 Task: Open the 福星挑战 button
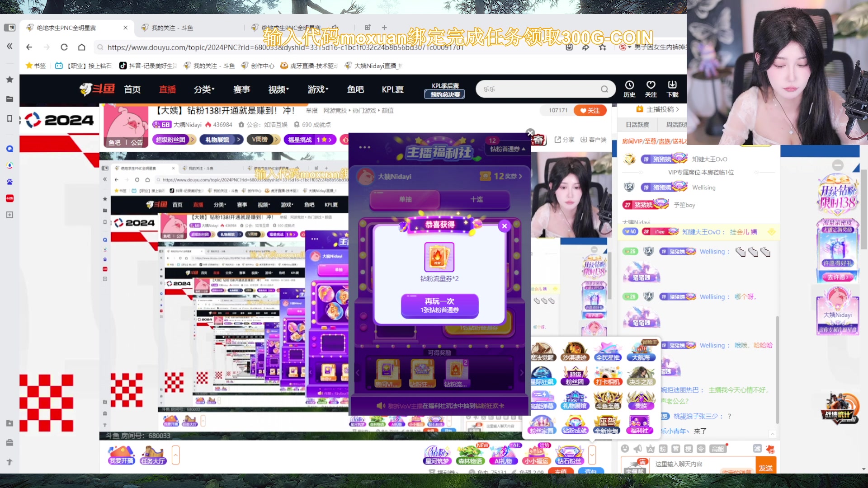point(310,140)
